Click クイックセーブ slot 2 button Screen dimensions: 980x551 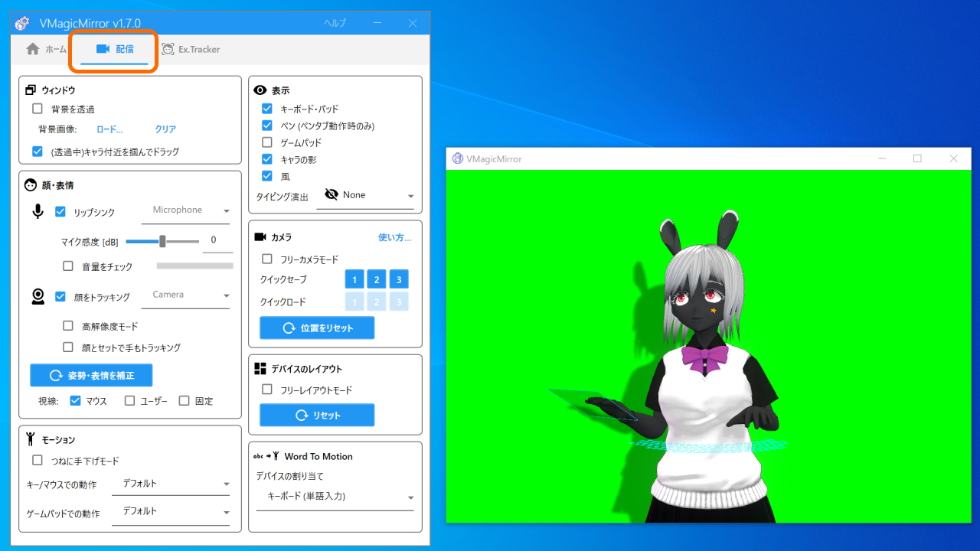[x=377, y=279]
